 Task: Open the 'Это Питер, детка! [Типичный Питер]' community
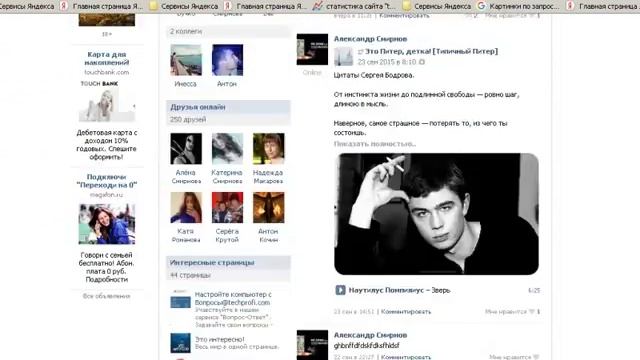tap(431, 51)
